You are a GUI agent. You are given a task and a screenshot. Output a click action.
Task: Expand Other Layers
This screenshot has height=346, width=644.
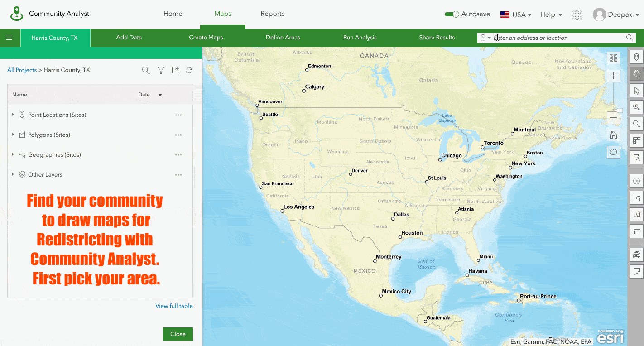tap(13, 175)
